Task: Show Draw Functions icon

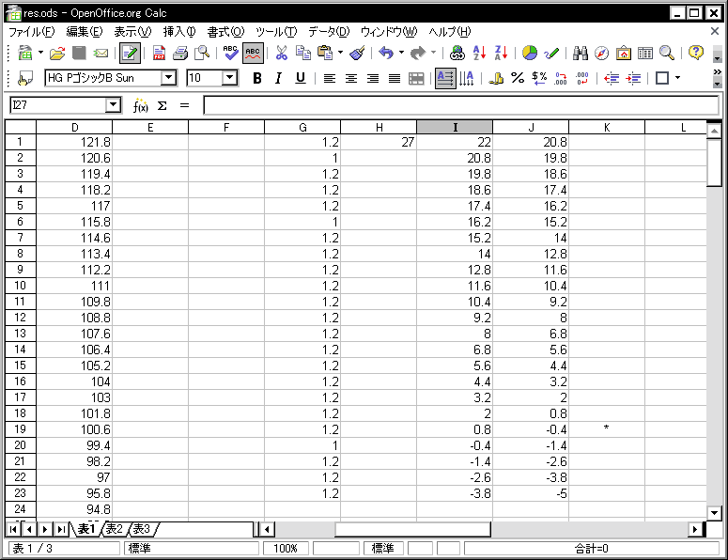Action: pos(551,53)
